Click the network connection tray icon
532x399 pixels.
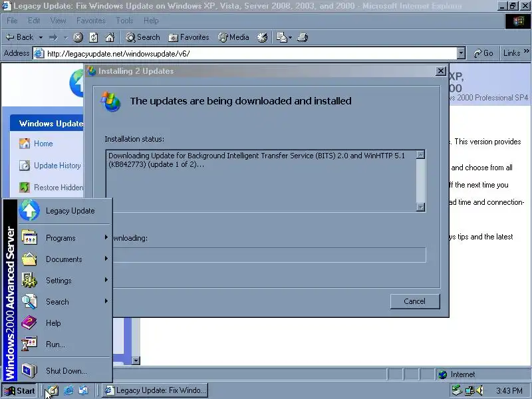point(469,390)
